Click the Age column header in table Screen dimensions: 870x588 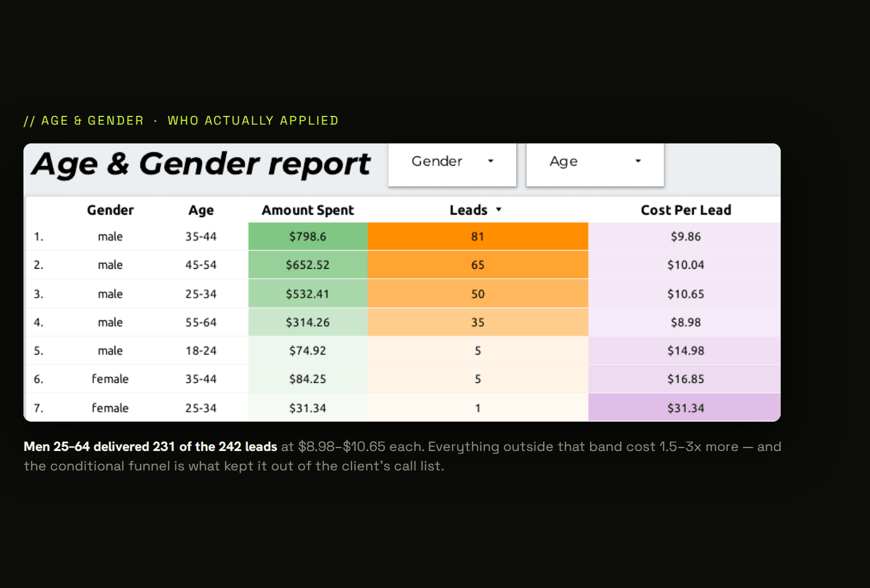(x=201, y=210)
